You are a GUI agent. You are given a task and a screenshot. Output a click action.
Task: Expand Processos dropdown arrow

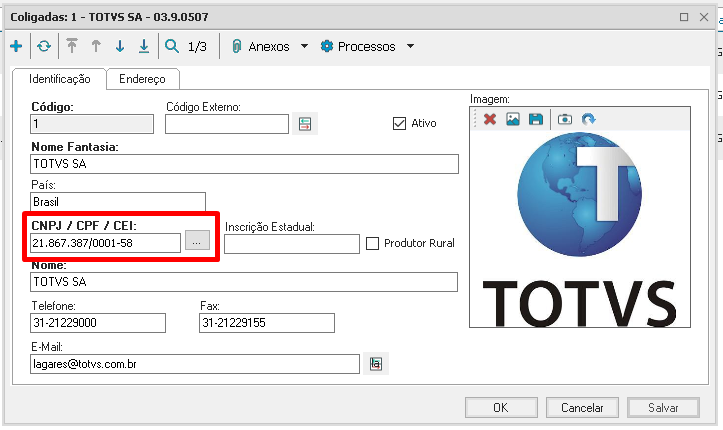tap(410, 46)
